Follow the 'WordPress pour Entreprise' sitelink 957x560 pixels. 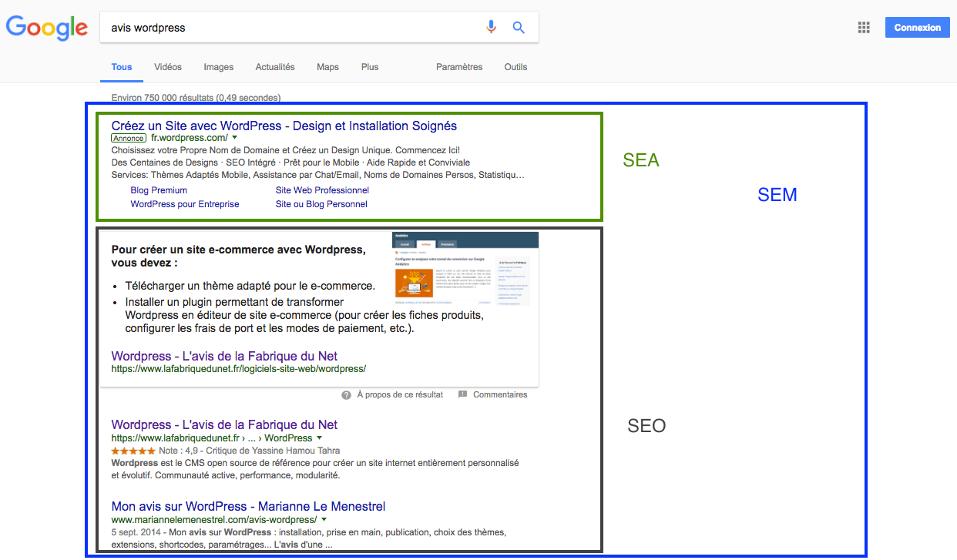coord(185,204)
